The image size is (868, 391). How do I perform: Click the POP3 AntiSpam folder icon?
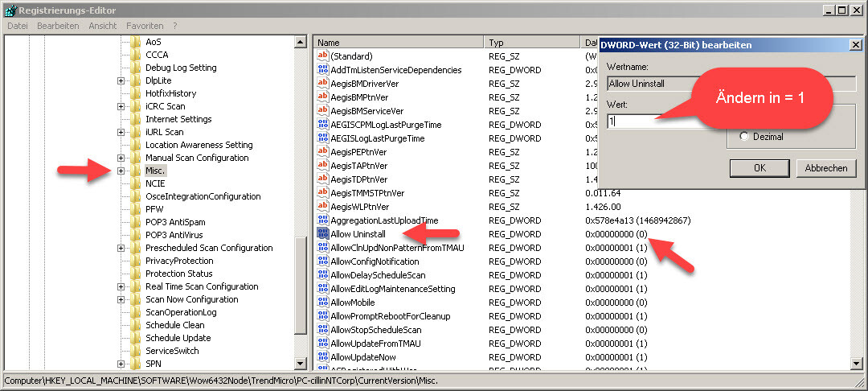[135, 222]
